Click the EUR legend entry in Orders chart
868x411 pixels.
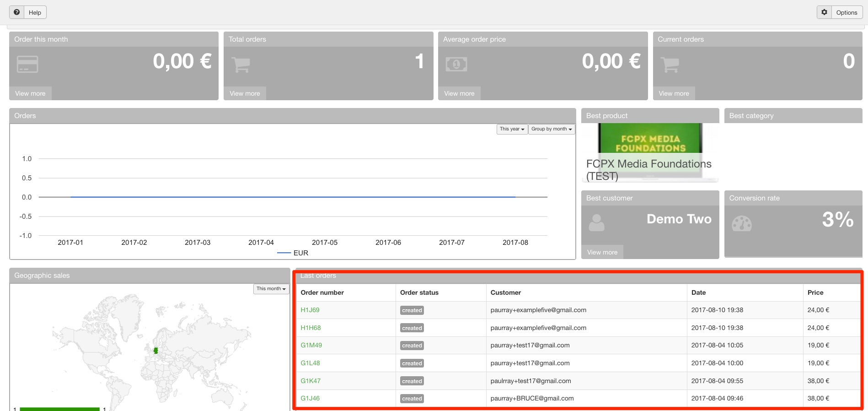click(x=293, y=253)
